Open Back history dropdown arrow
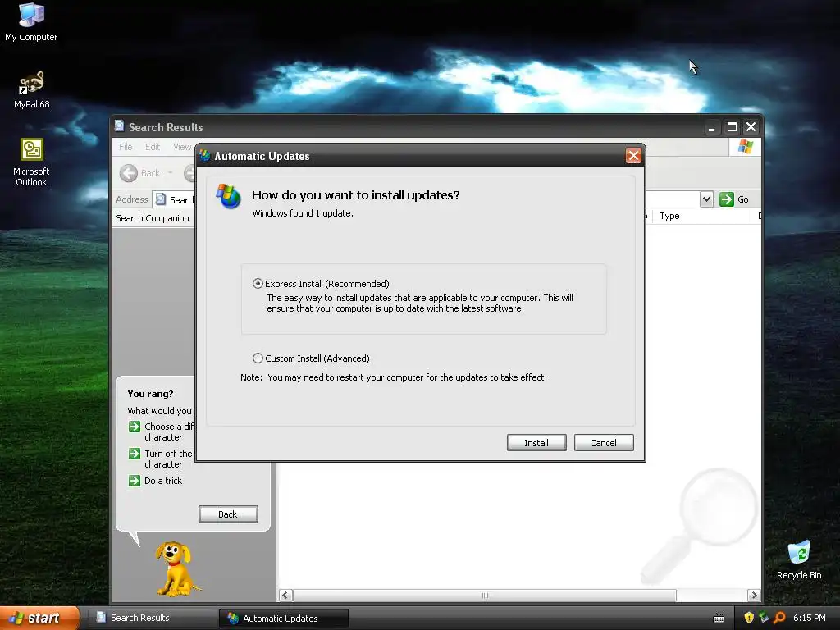Screen dimensions: 840x630 tap(171, 173)
